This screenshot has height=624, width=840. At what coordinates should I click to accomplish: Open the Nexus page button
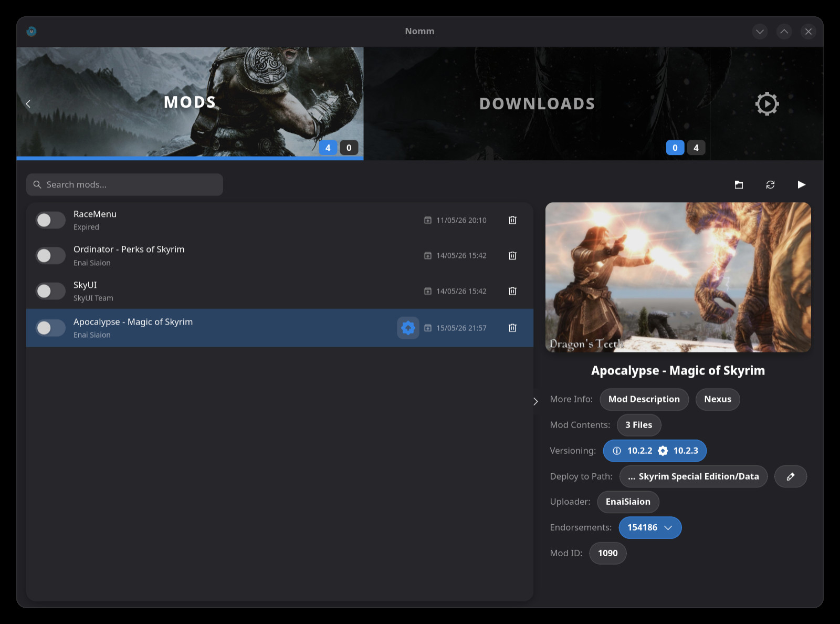pyautogui.click(x=718, y=399)
